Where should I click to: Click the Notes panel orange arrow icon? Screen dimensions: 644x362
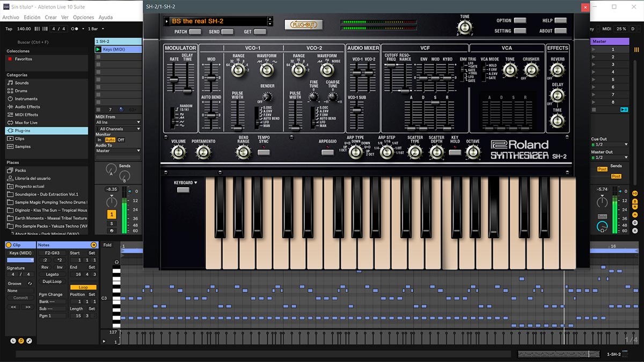tap(94, 245)
